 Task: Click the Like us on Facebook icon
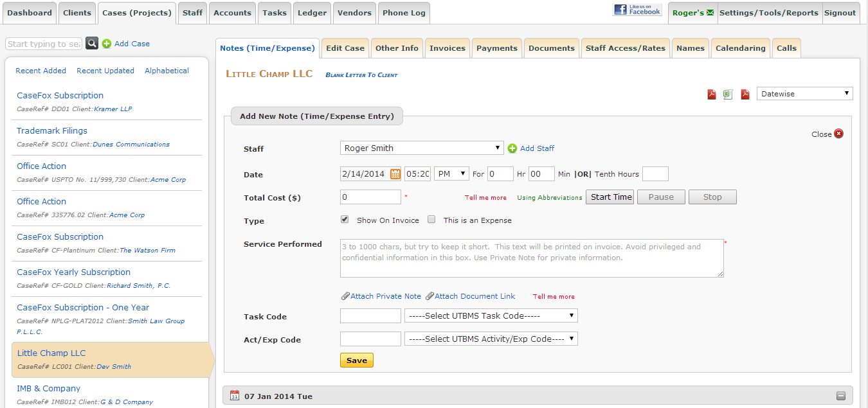637,10
